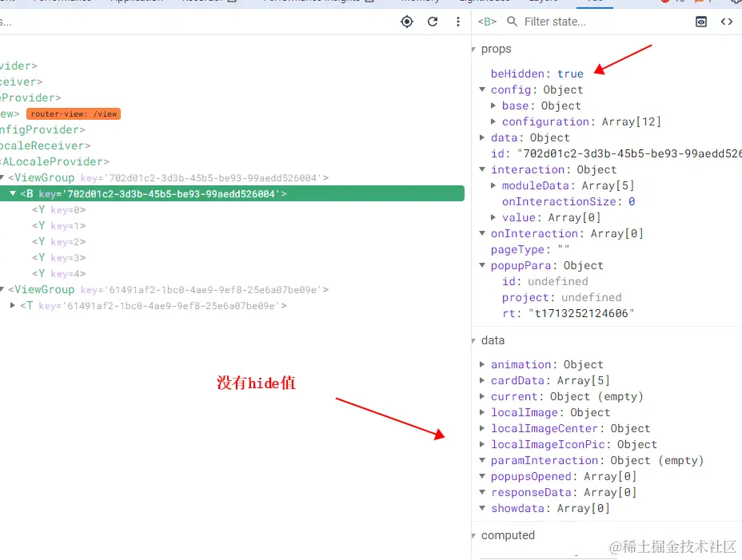Click the project undefined value
Image resolution: width=742 pixels, height=560 pixels.
coord(591,297)
